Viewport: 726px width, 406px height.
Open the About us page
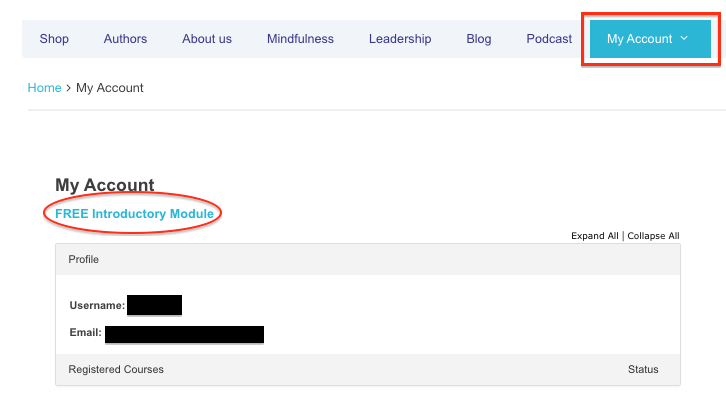pos(207,39)
